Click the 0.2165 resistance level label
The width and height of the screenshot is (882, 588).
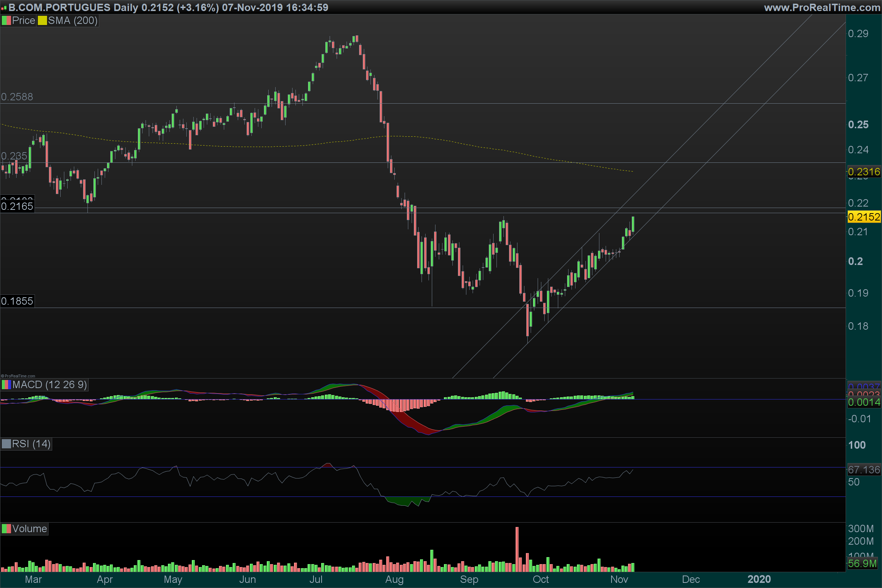(x=17, y=206)
